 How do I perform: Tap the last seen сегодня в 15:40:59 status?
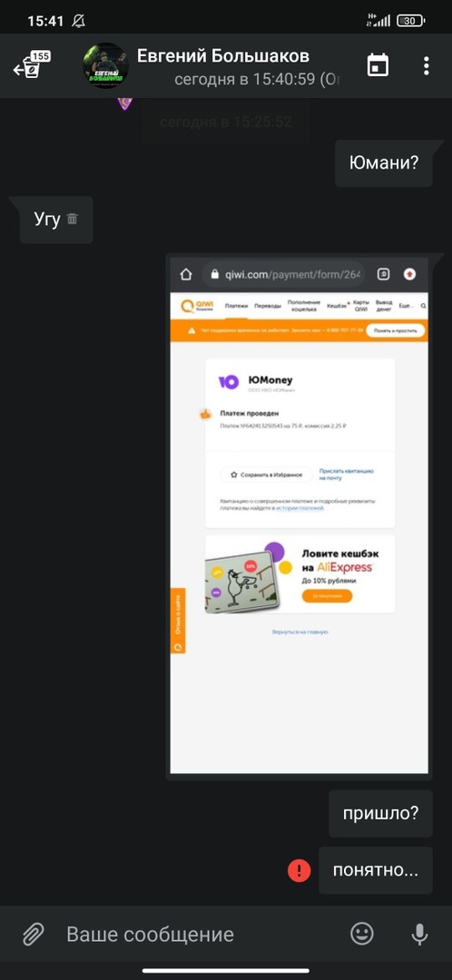tap(256, 80)
